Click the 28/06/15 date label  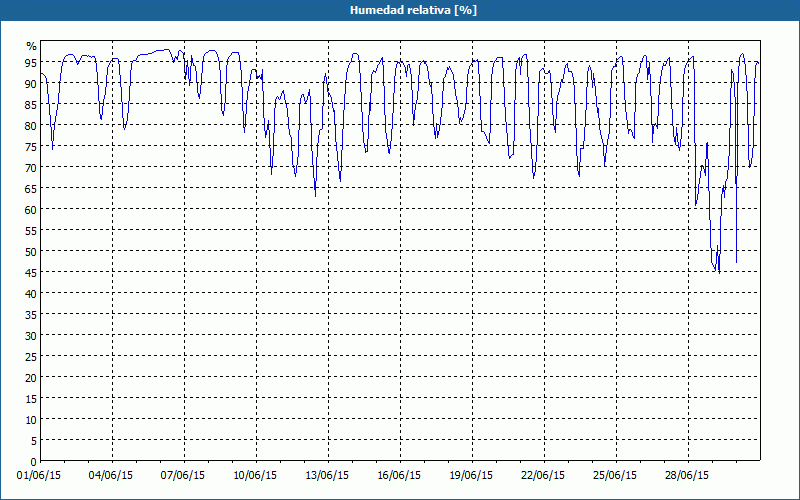tap(687, 476)
